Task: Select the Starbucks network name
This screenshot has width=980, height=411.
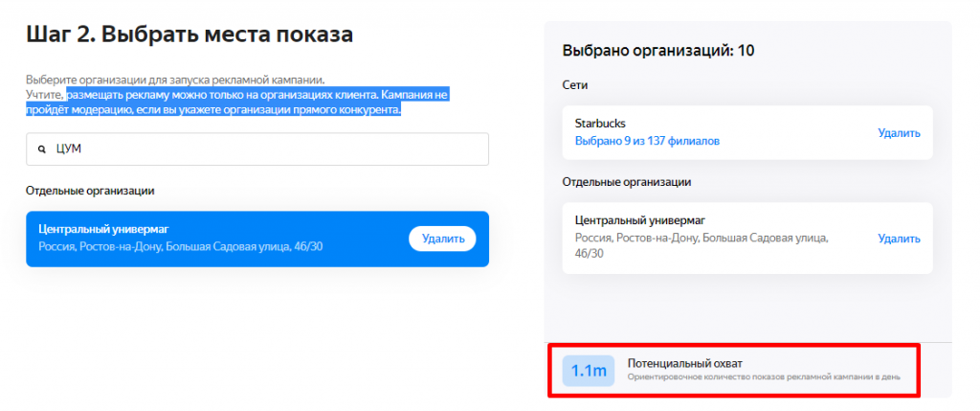Action: click(599, 124)
